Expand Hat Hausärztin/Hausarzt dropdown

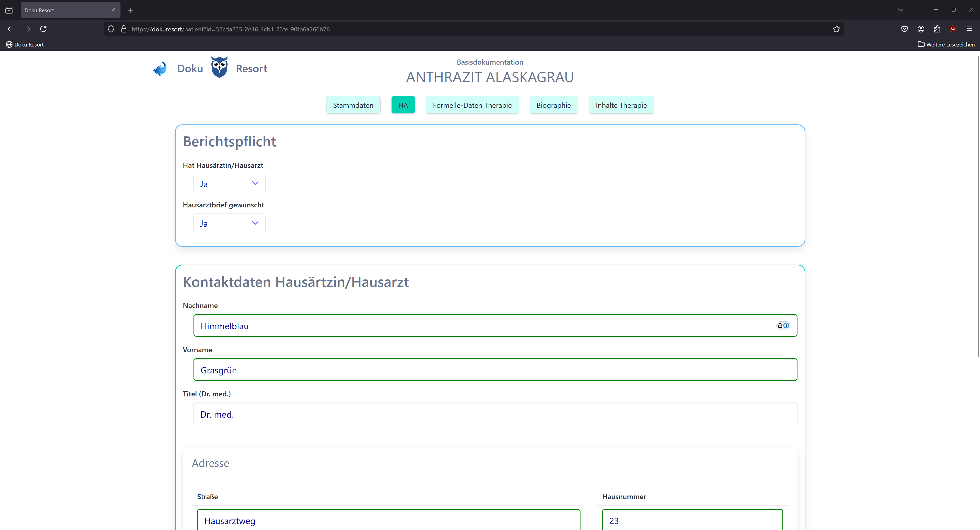point(229,183)
